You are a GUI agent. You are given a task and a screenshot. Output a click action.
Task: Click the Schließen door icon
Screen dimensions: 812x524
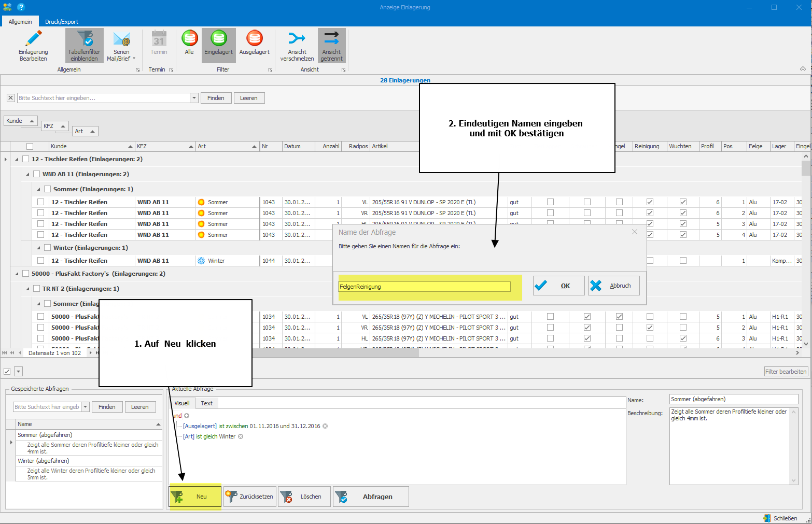(x=767, y=518)
